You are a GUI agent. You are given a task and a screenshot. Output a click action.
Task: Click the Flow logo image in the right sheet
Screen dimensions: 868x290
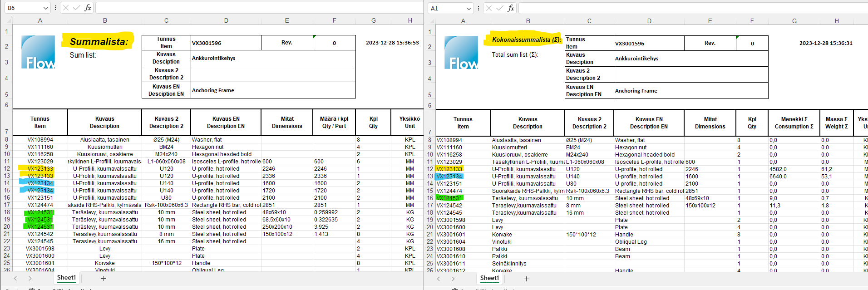[461, 53]
